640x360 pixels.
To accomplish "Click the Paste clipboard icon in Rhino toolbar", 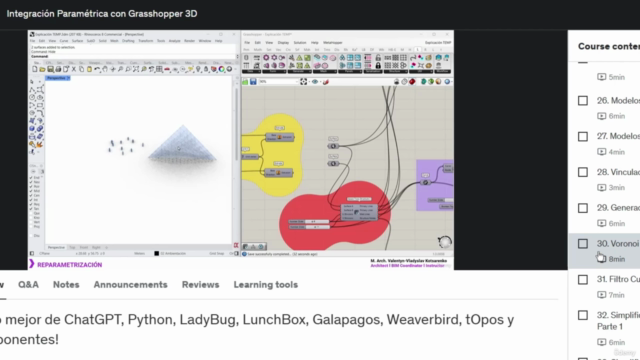I will pyautogui.click(x=89, y=69).
